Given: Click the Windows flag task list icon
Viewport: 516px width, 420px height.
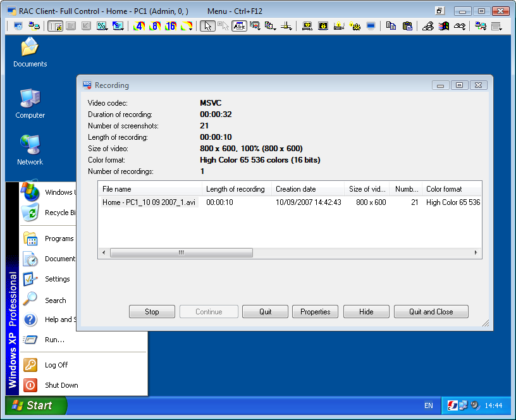Looking at the screenshot, I should [x=444, y=26].
